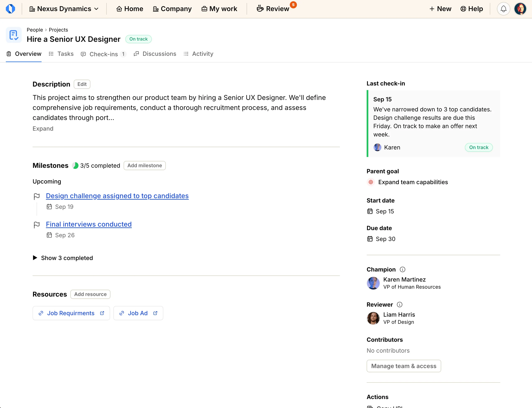The width and height of the screenshot is (532, 408).
Task: Click the milestones completion pie indicator
Action: tap(75, 165)
